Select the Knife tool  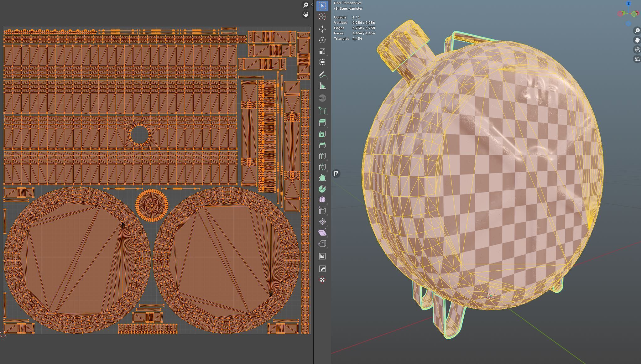point(322,167)
